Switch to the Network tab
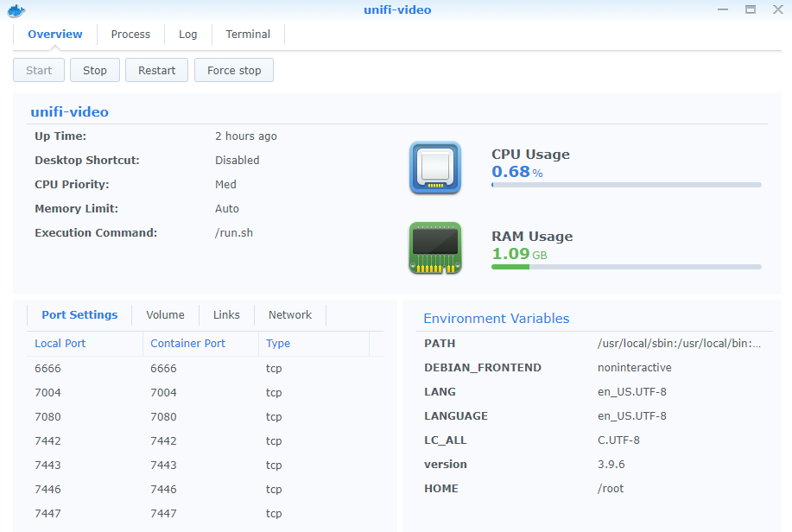The image size is (792, 532). (x=289, y=315)
